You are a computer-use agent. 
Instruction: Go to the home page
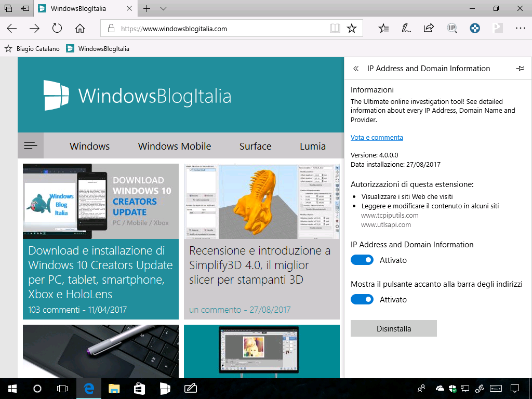79,29
